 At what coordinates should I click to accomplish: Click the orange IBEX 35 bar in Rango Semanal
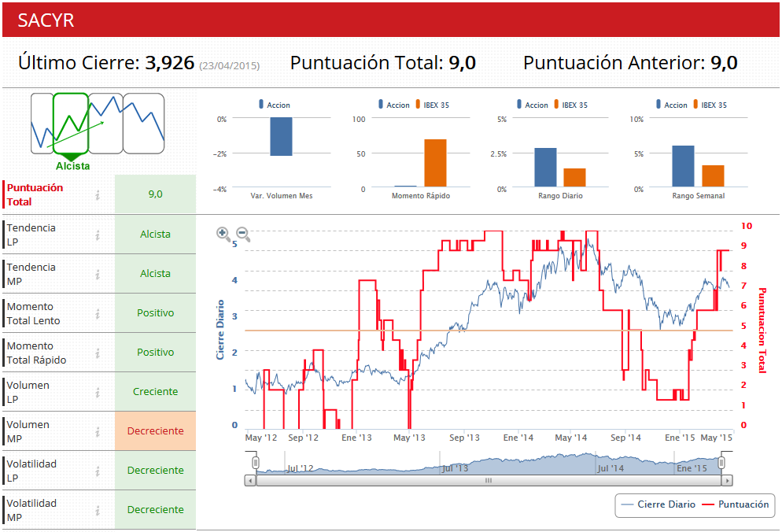714,176
